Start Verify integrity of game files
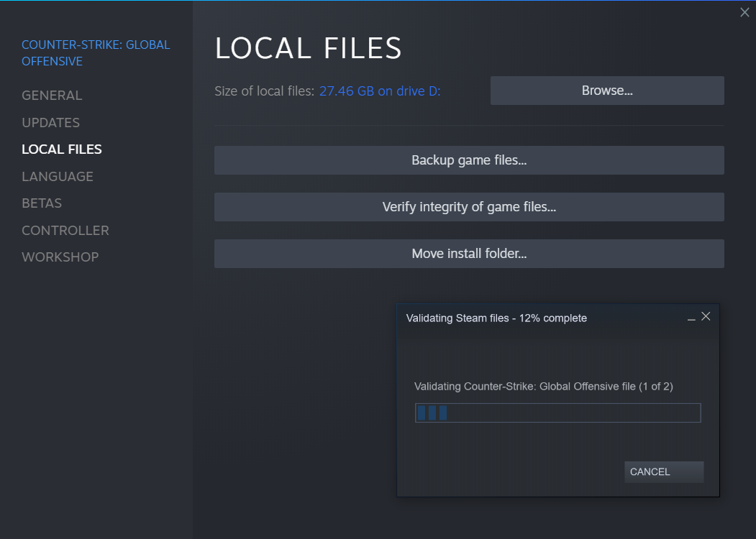This screenshot has height=539, width=756. (469, 207)
